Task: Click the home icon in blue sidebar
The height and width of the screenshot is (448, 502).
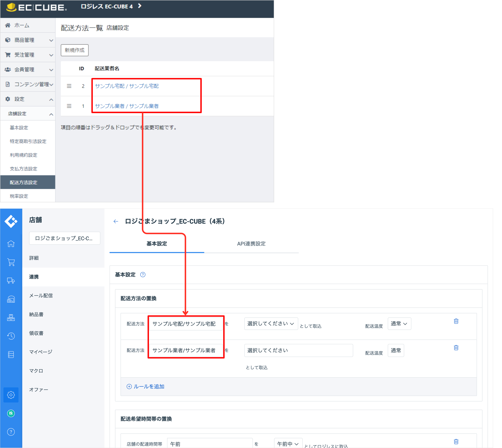Action: coord(11,244)
